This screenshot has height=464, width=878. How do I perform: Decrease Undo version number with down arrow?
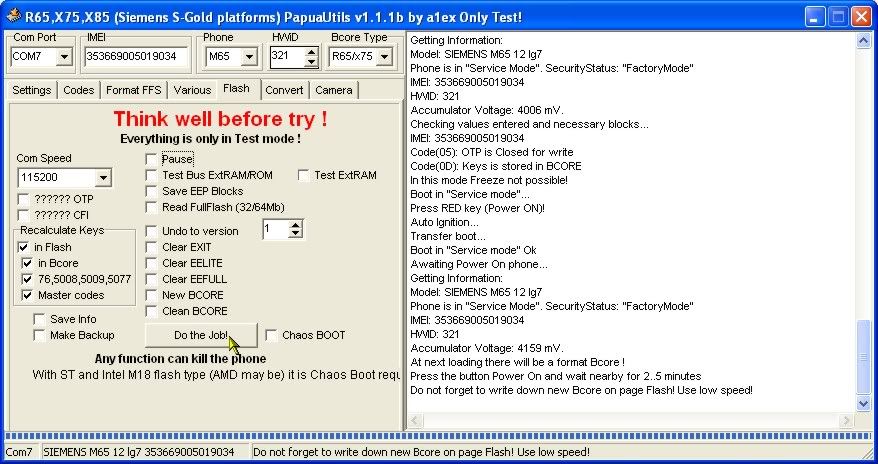pos(296,233)
